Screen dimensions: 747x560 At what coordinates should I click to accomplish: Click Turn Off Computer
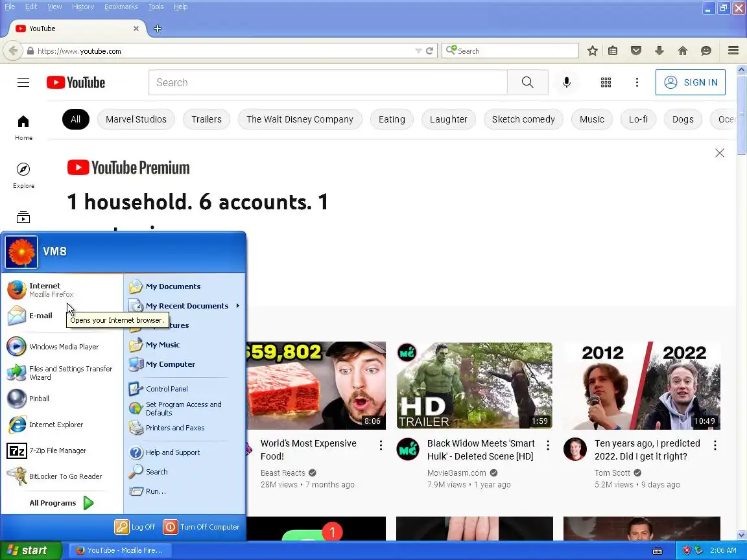tap(202, 527)
